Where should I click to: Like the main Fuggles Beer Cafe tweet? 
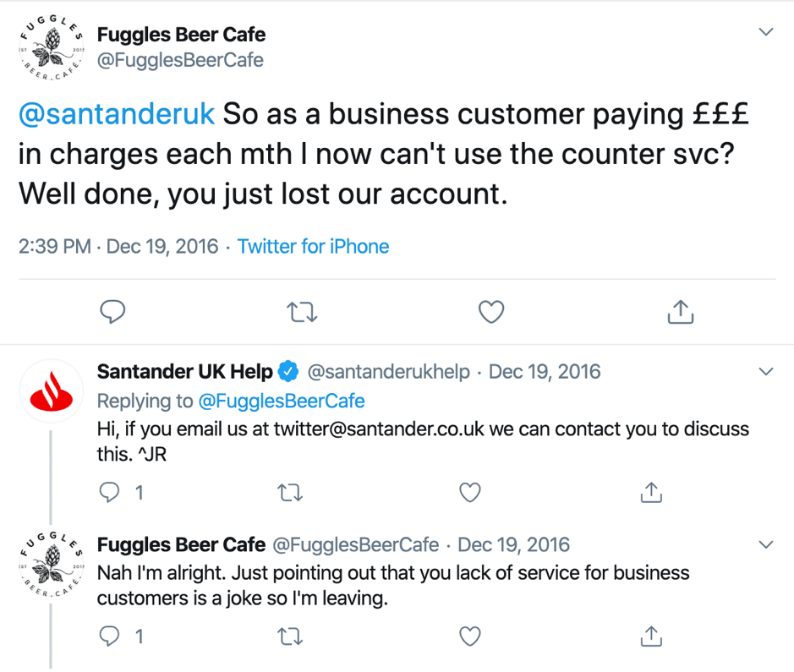click(x=491, y=313)
